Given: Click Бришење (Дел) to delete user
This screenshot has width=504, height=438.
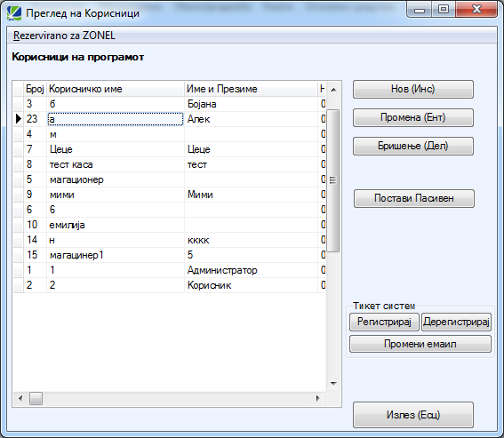Looking at the screenshot, I should click(413, 146).
